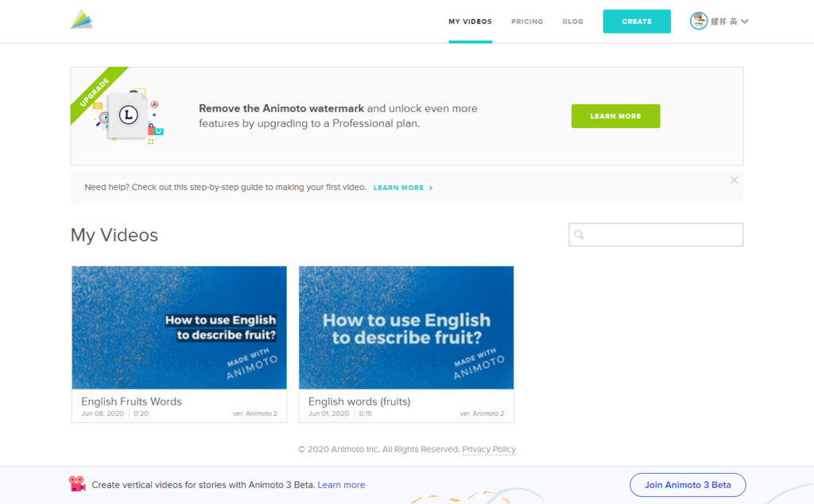814x504 pixels.
Task: Click the Create button
Action: coord(637,21)
